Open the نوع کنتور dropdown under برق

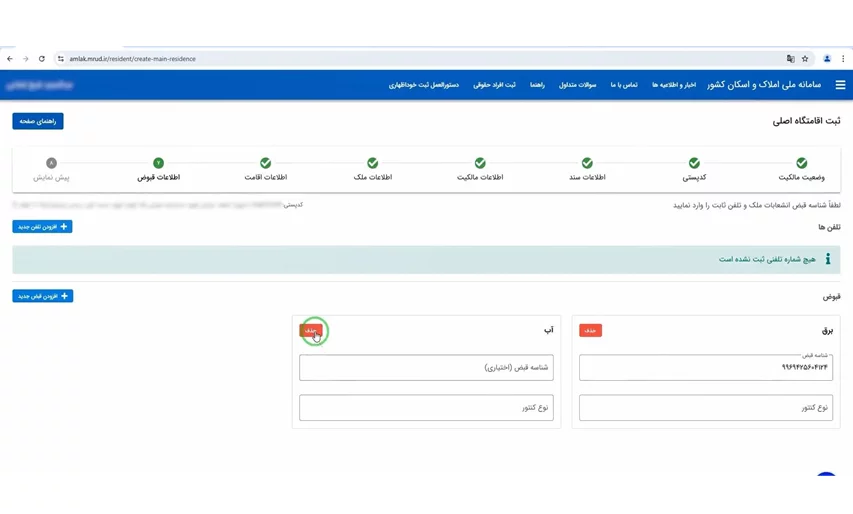(705, 407)
